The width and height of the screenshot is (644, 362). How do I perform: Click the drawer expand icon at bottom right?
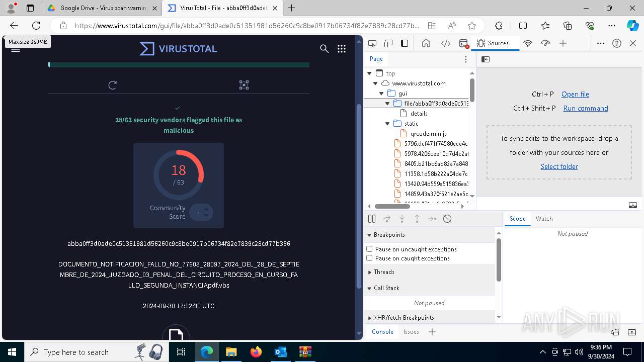(x=633, y=332)
